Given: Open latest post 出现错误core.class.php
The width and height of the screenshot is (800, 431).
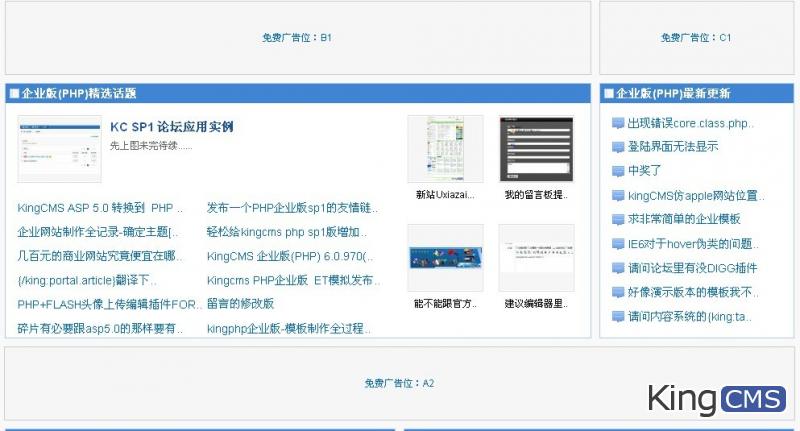Looking at the screenshot, I should point(691,123).
